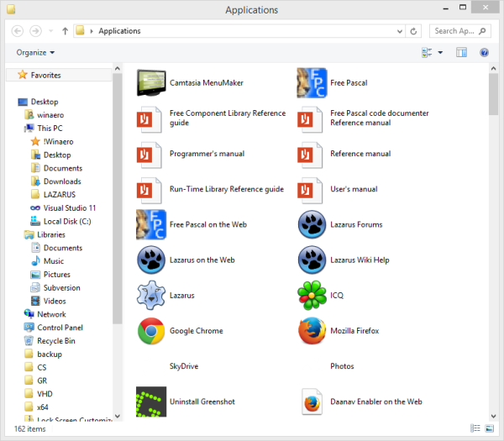504x441 pixels.
Task: Select the Lazarus cheetah application icon
Action: tap(151, 295)
